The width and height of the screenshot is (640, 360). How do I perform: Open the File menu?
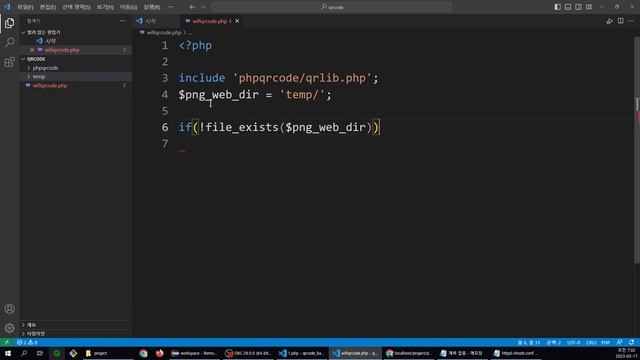click(25, 7)
